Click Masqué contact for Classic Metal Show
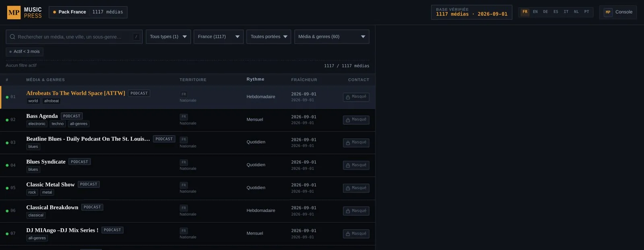 356,188
